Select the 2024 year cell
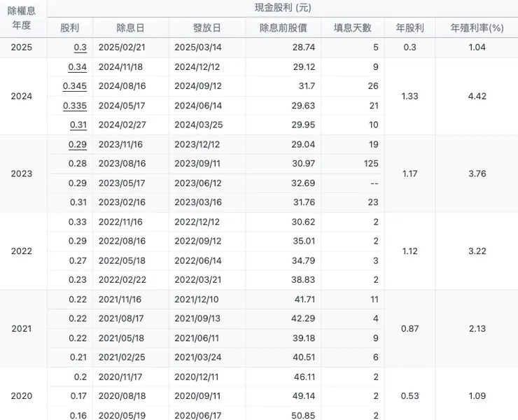The image size is (518, 420). pyautogui.click(x=22, y=96)
